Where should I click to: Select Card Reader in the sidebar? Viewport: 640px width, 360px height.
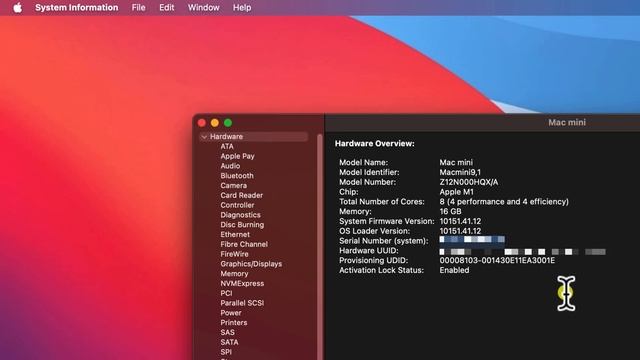click(x=242, y=195)
